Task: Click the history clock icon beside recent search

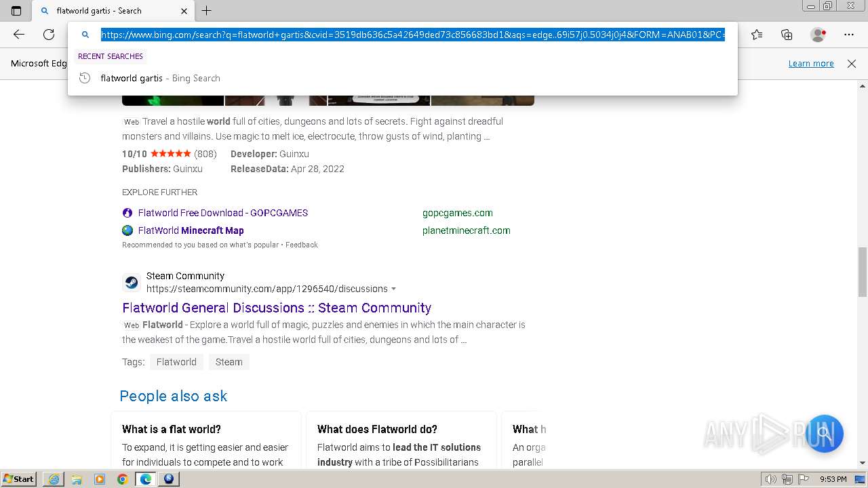Action: pyautogui.click(x=85, y=78)
